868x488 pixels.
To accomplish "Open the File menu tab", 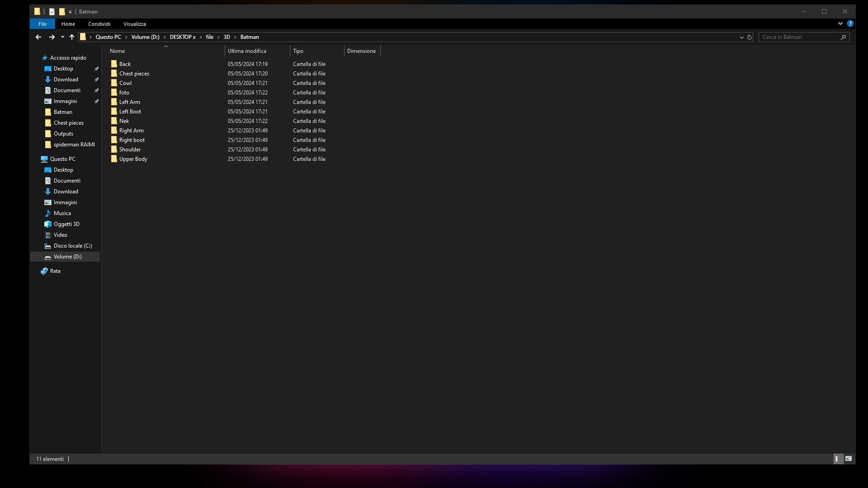I will tap(42, 24).
